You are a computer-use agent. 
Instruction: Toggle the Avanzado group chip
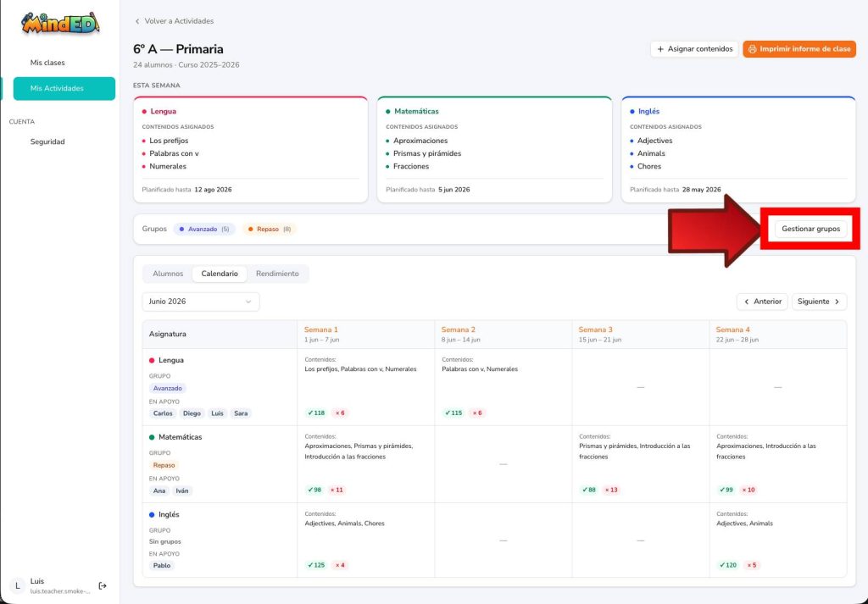[204, 229]
